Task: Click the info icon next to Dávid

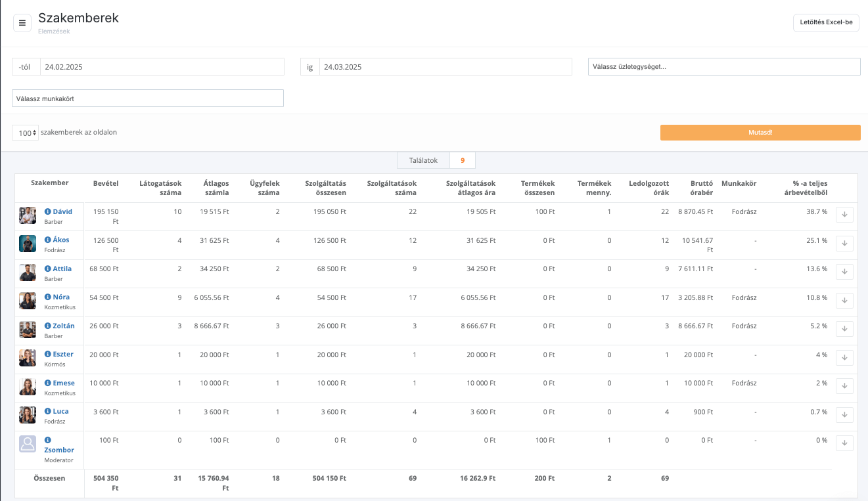Action: click(x=47, y=212)
